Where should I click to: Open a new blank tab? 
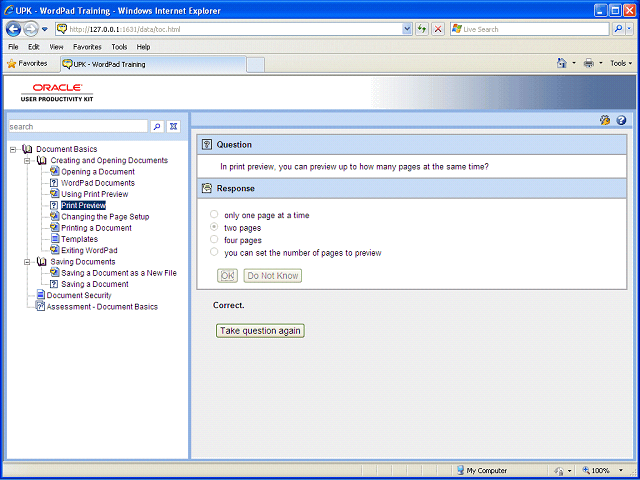click(x=256, y=65)
